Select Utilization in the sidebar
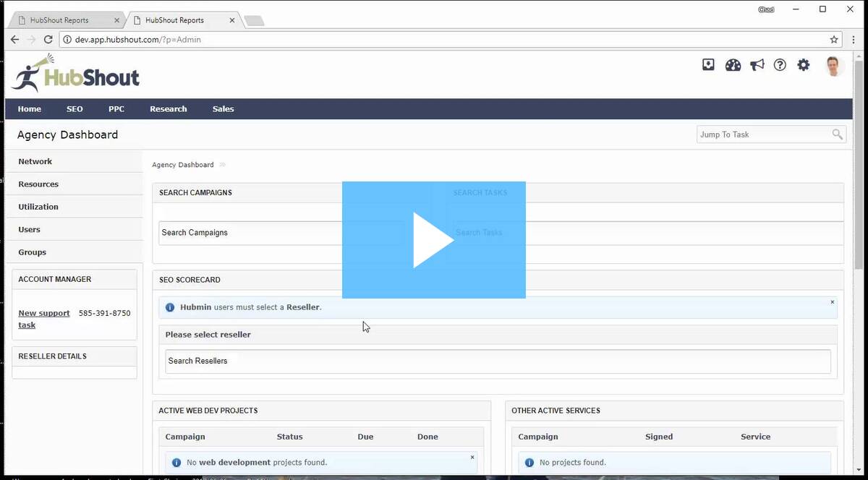 [x=74, y=207]
